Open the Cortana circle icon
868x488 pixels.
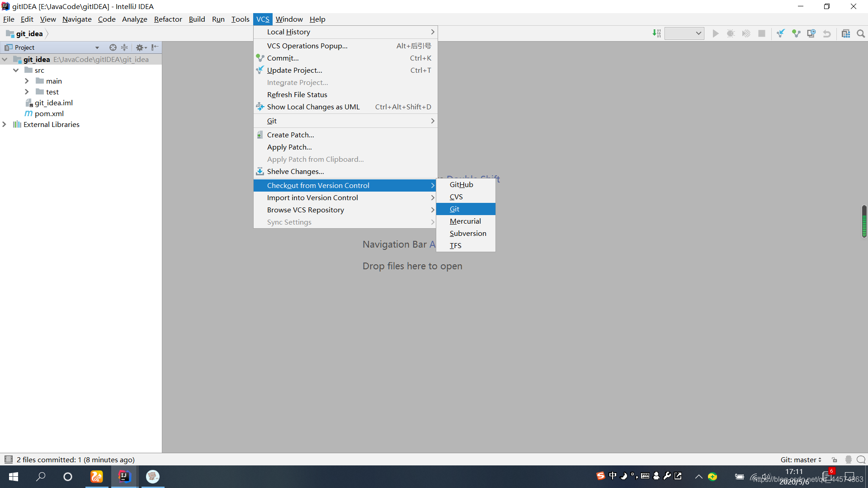[68, 477]
